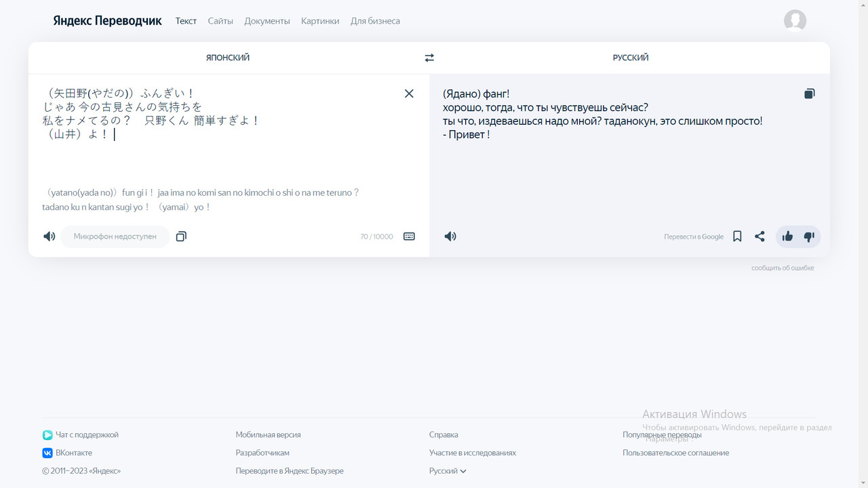Swap source and target languages
Image resolution: width=868 pixels, height=488 pixels.
click(429, 58)
